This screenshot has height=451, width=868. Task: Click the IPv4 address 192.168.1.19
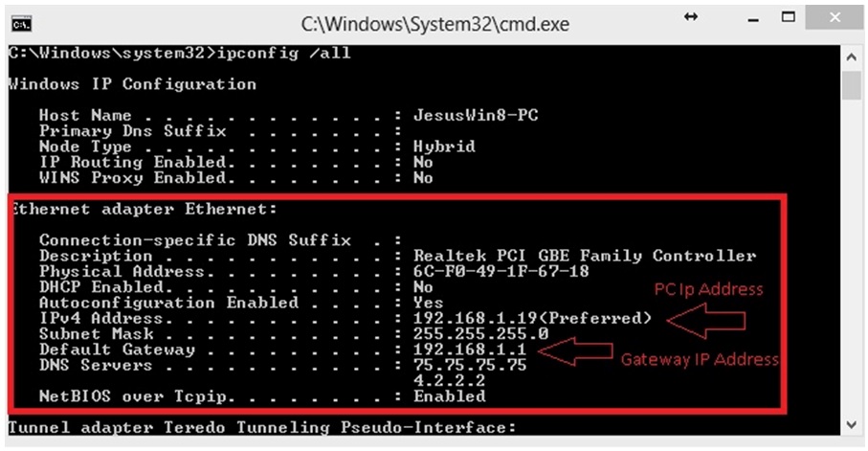[475, 319]
